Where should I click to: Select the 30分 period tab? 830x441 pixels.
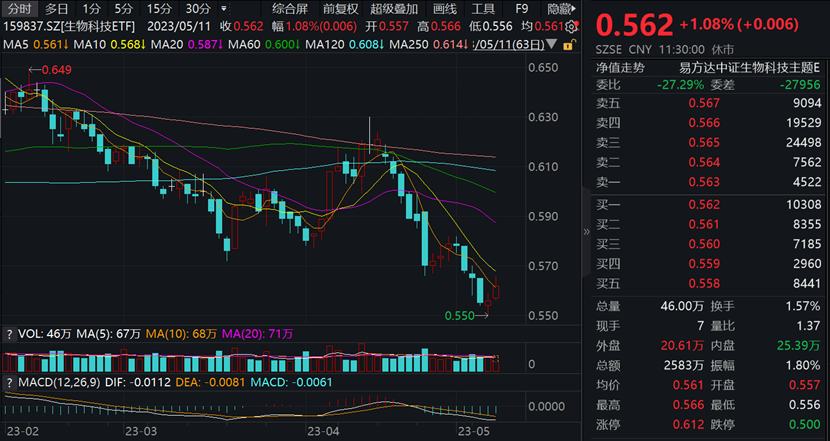[x=198, y=9]
